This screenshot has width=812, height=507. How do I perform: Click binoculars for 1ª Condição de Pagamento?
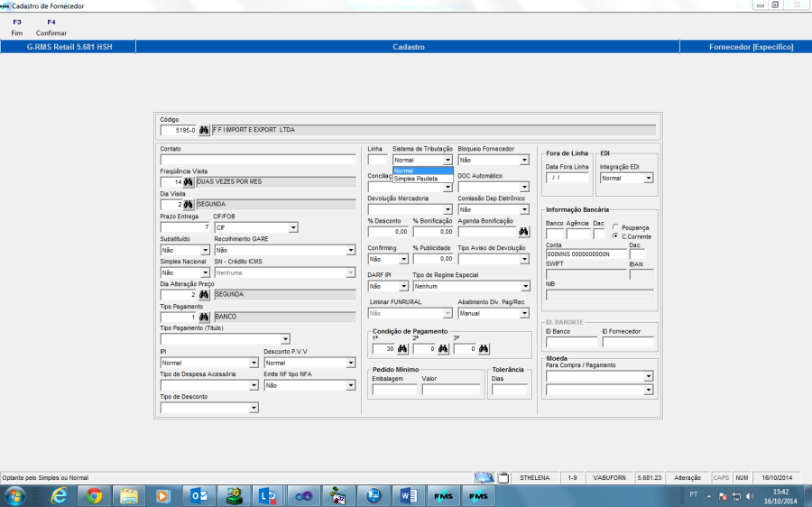pyautogui.click(x=402, y=349)
